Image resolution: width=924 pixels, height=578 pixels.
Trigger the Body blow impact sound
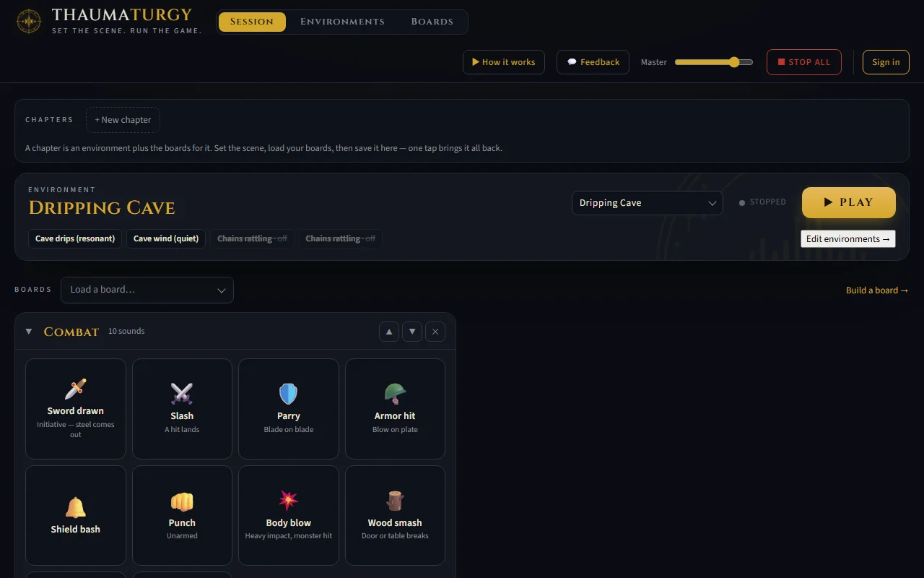click(x=289, y=515)
